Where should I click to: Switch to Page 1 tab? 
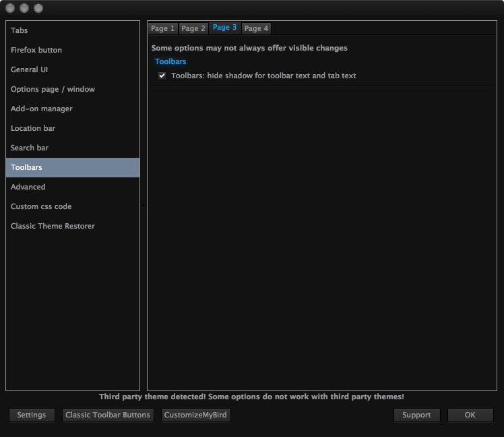click(x=162, y=28)
